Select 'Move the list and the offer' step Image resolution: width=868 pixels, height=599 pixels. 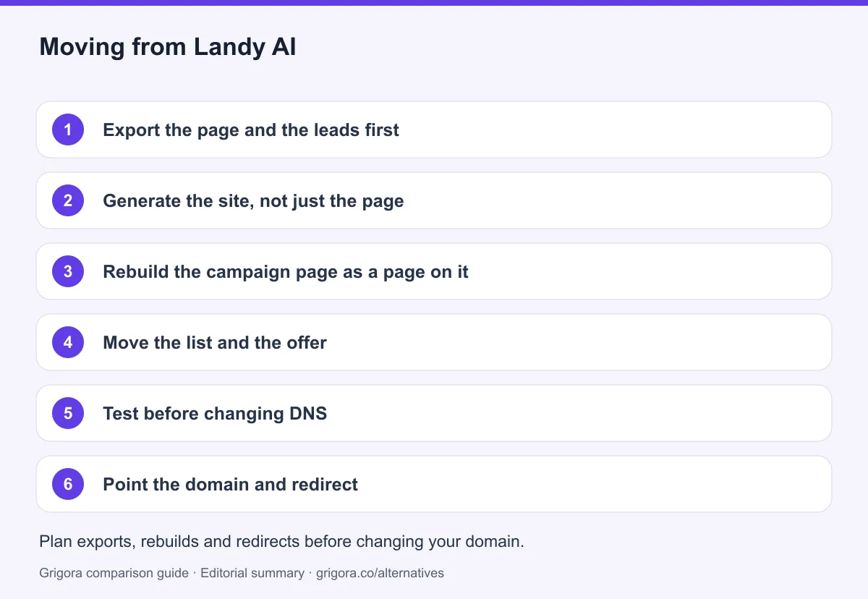[434, 343]
